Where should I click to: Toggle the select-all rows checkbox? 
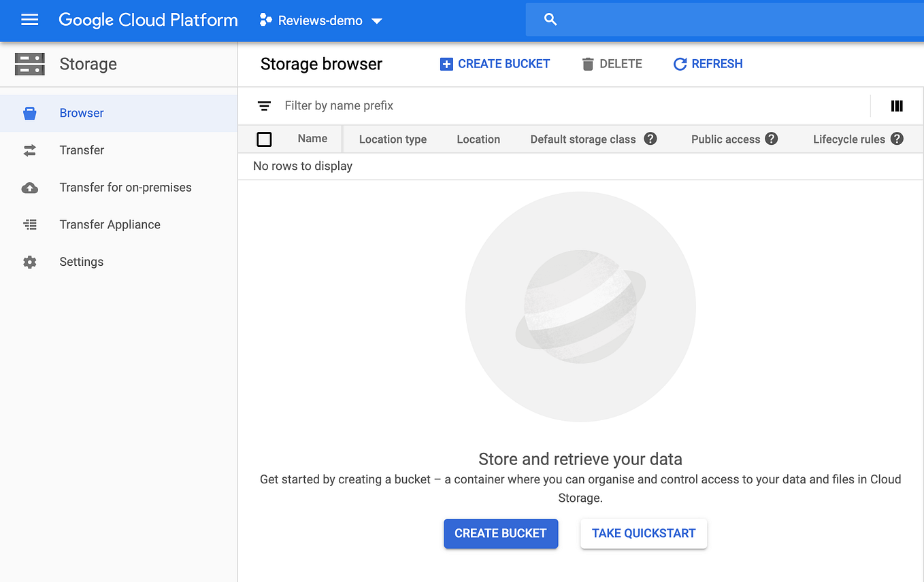point(265,139)
